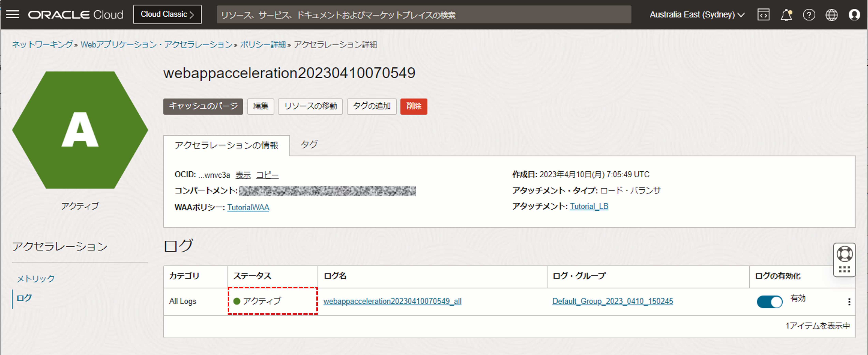Open the help question mark icon
Image resolution: width=868 pixels, height=355 pixels.
[x=809, y=14]
